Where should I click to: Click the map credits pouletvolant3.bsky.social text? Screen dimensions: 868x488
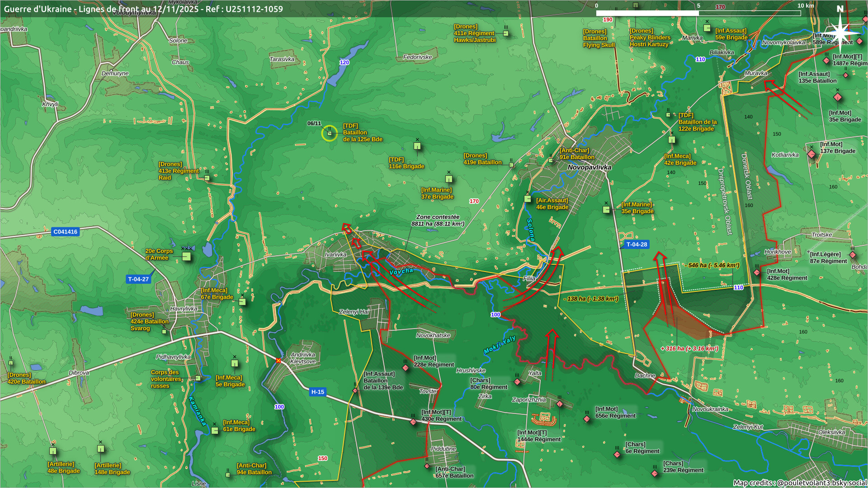pos(800,483)
